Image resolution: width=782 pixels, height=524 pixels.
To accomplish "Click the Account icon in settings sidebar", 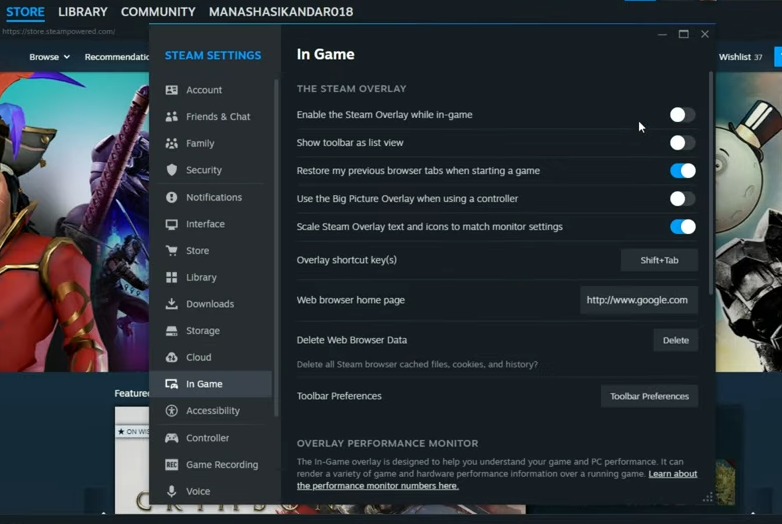I will [x=171, y=90].
